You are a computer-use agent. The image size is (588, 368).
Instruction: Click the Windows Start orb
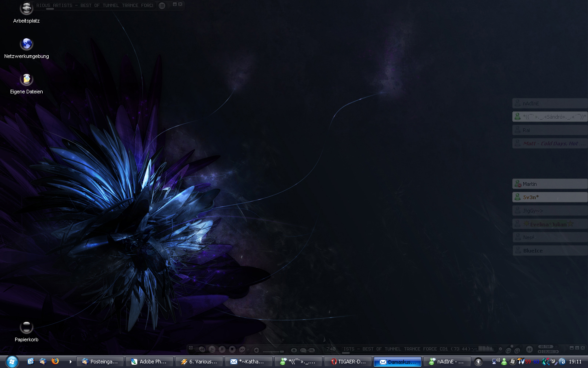(12, 362)
